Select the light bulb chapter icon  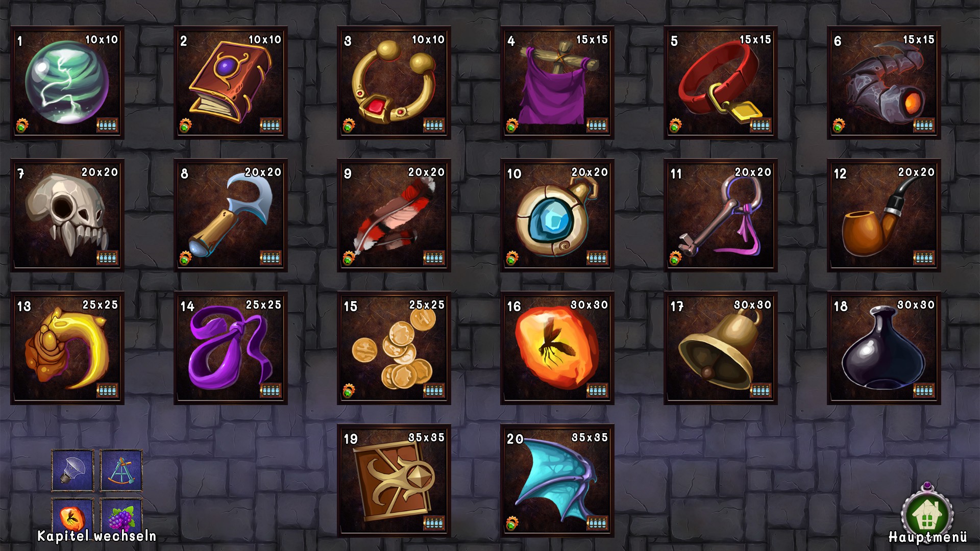point(72,470)
